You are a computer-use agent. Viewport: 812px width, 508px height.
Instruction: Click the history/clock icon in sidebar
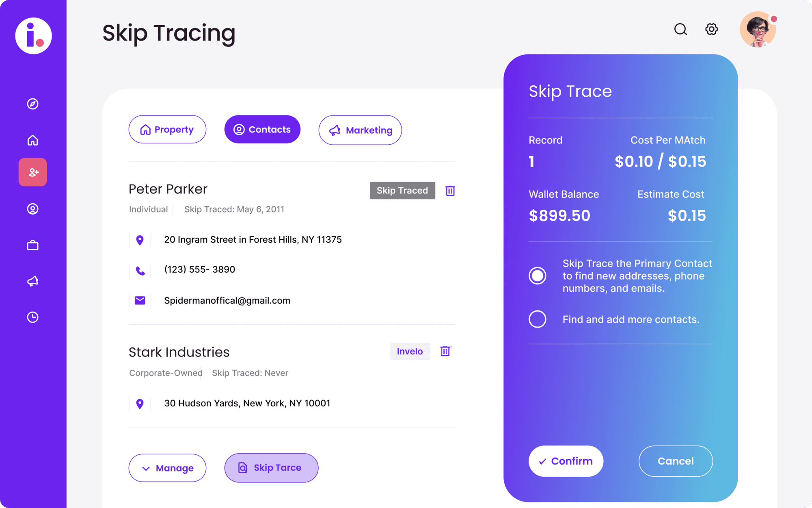tap(33, 317)
